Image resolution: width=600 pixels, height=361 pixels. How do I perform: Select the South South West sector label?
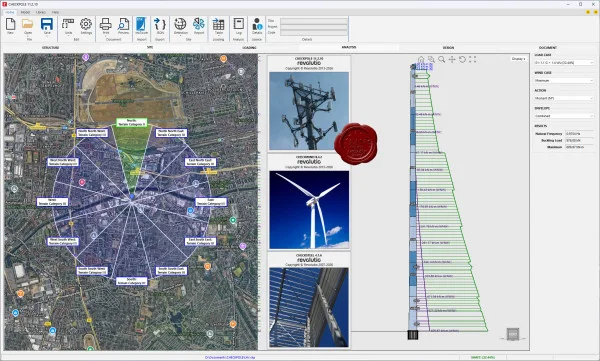(x=92, y=271)
